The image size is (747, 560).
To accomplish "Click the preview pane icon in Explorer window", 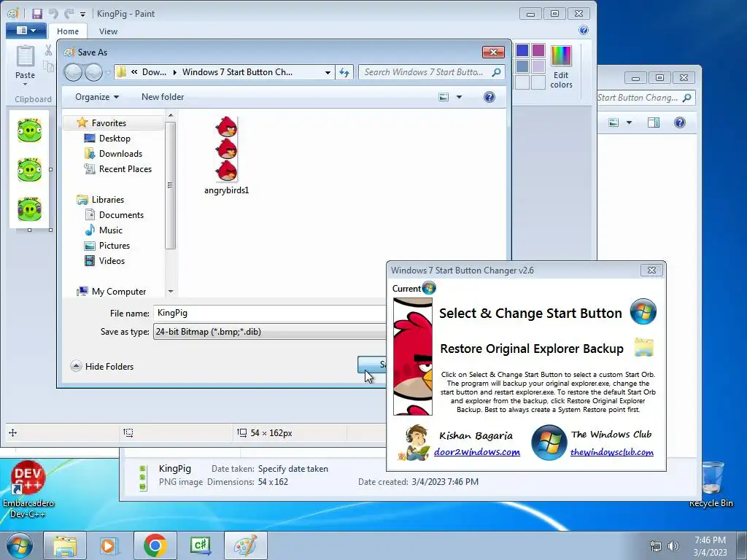I will 654,122.
